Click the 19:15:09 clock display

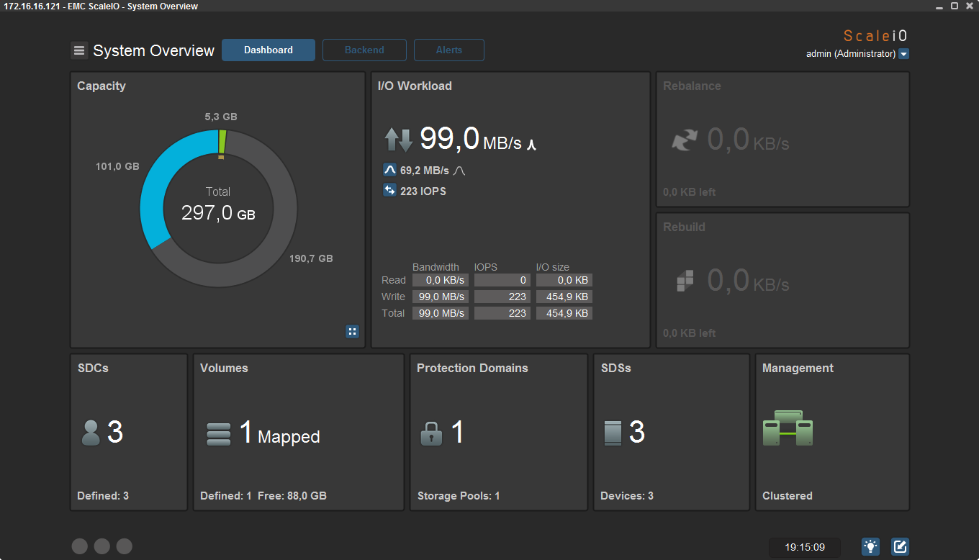805,547
